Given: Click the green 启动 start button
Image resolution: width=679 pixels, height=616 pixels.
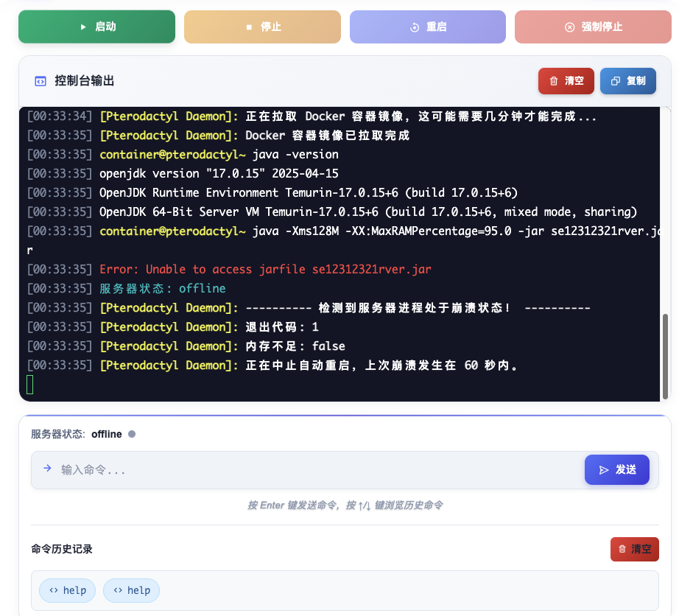Looking at the screenshot, I should (96, 27).
